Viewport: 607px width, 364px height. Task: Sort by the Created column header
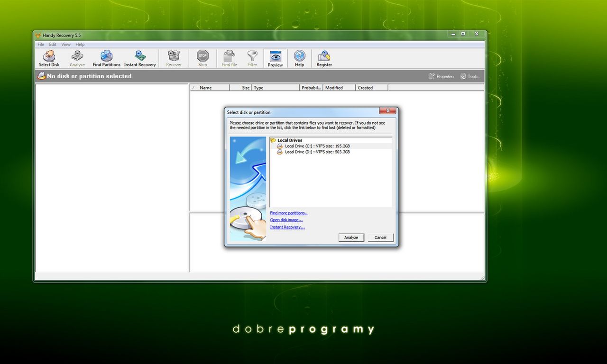click(372, 88)
